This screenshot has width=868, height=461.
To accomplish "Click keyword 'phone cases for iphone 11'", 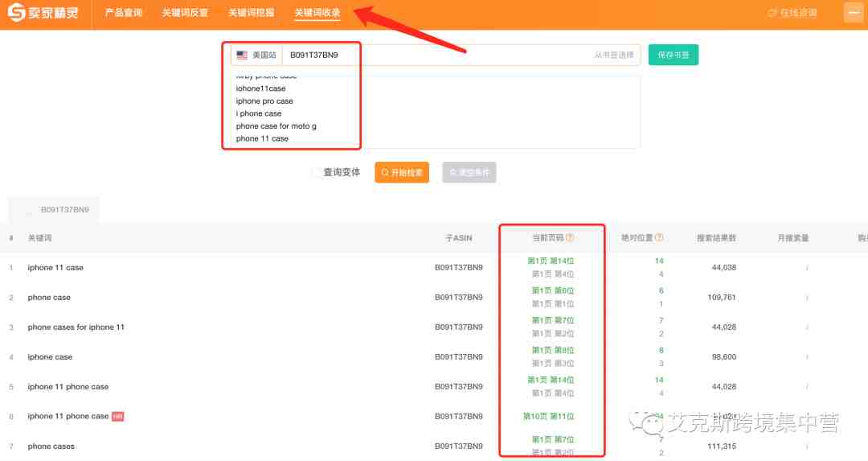I will coord(76,327).
